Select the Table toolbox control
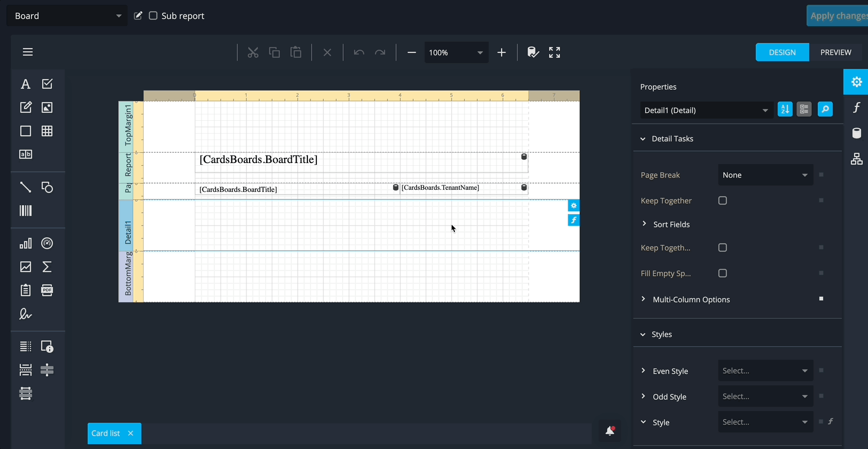This screenshot has height=449, width=868. click(47, 131)
